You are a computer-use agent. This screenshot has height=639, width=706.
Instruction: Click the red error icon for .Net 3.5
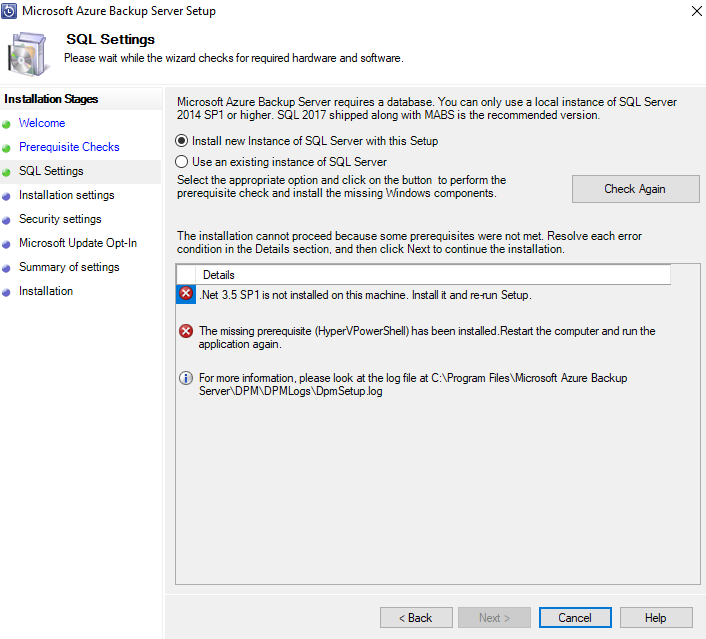pyautogui.click(x=186, y=294)
